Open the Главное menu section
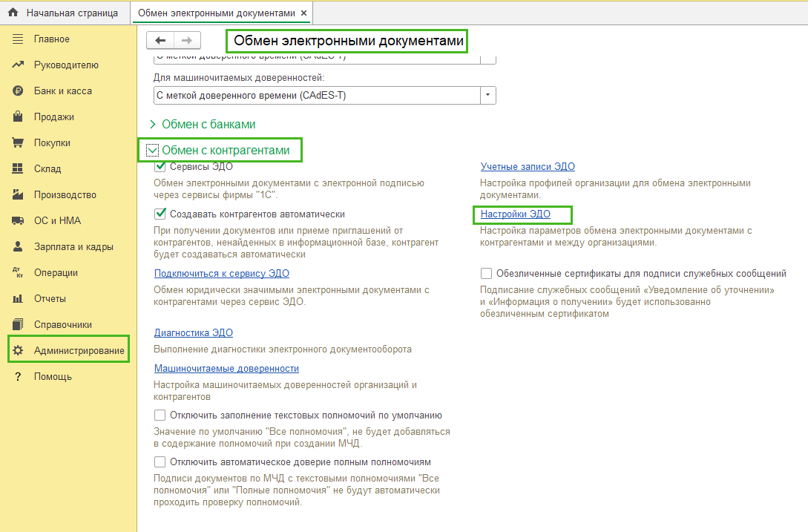The width and height of the screenshot is (808, 532). tap(51, 39)
